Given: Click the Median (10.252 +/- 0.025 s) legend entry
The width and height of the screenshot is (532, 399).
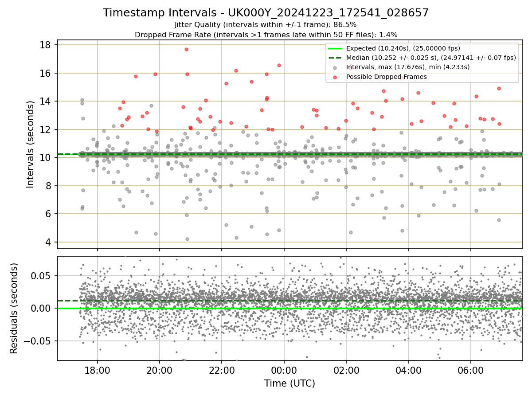Looking at the screenshot, I should (431, 58).
